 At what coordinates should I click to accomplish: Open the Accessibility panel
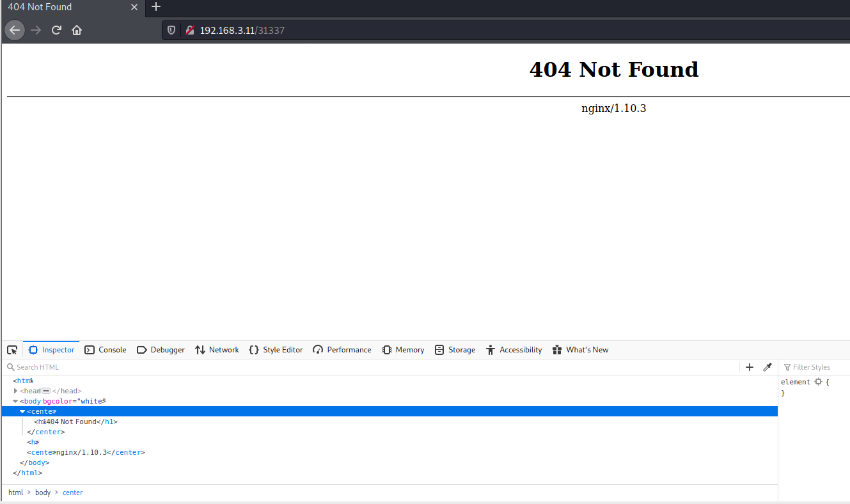click(x=514, y=349)
